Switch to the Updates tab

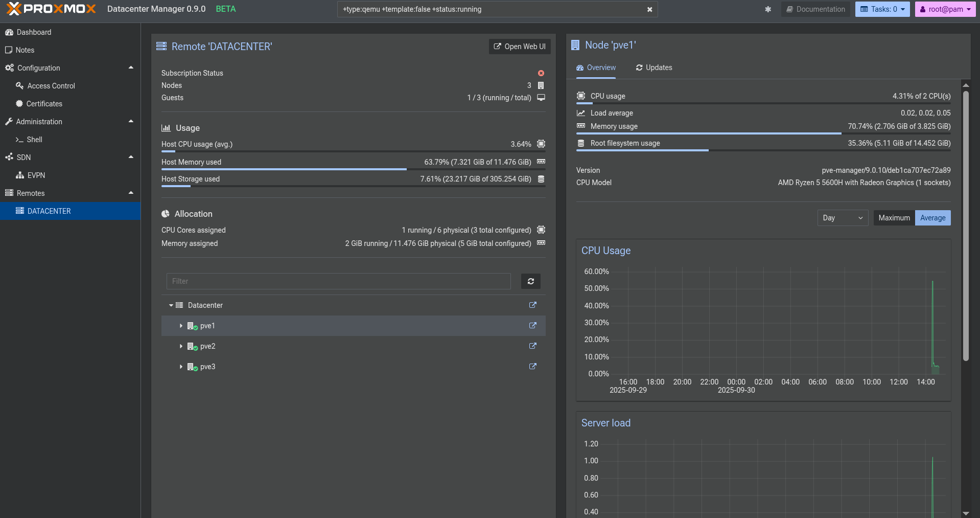pos(654,67)
